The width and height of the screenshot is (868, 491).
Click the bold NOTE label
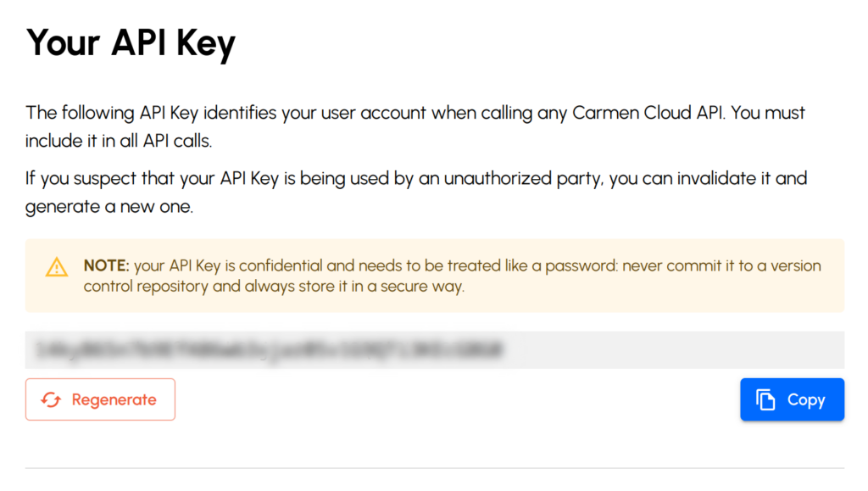pyautogui.click(x=106, y=265)
